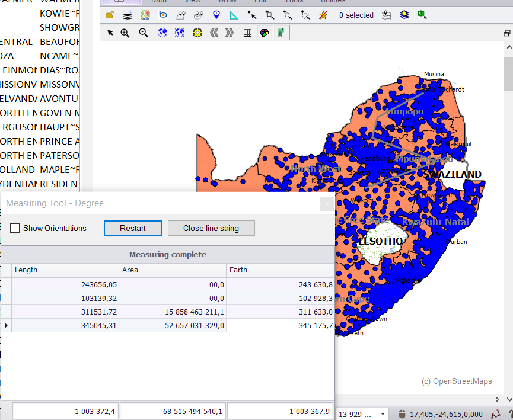The width and height of the screenshot is (513, 420).
Task: Select the zoom in magnifier tool
Action: [125, 33]
